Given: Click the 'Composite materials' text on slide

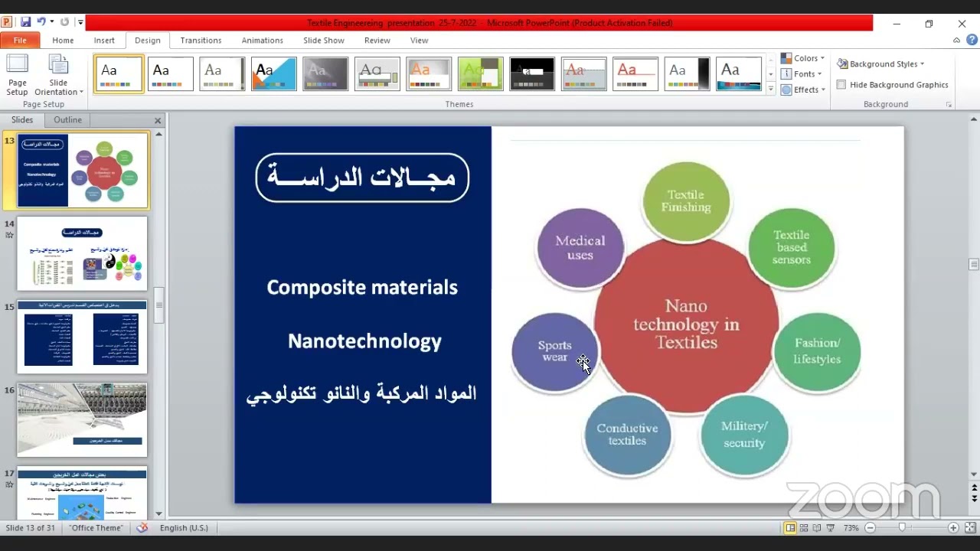Looking at the screenshot, I should coord(362,287).
